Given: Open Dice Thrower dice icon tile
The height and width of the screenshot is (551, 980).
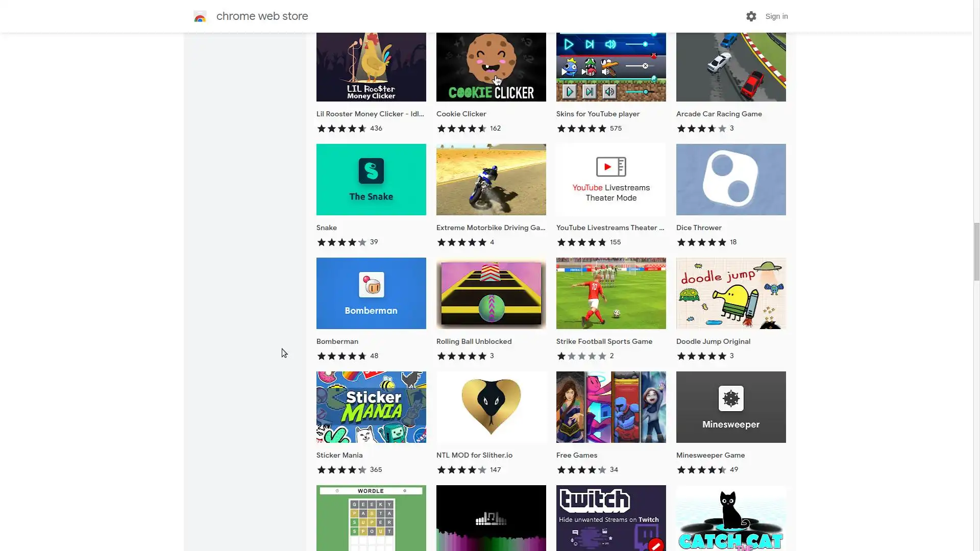Looking at the screenshot, I should tap(731, 180).
